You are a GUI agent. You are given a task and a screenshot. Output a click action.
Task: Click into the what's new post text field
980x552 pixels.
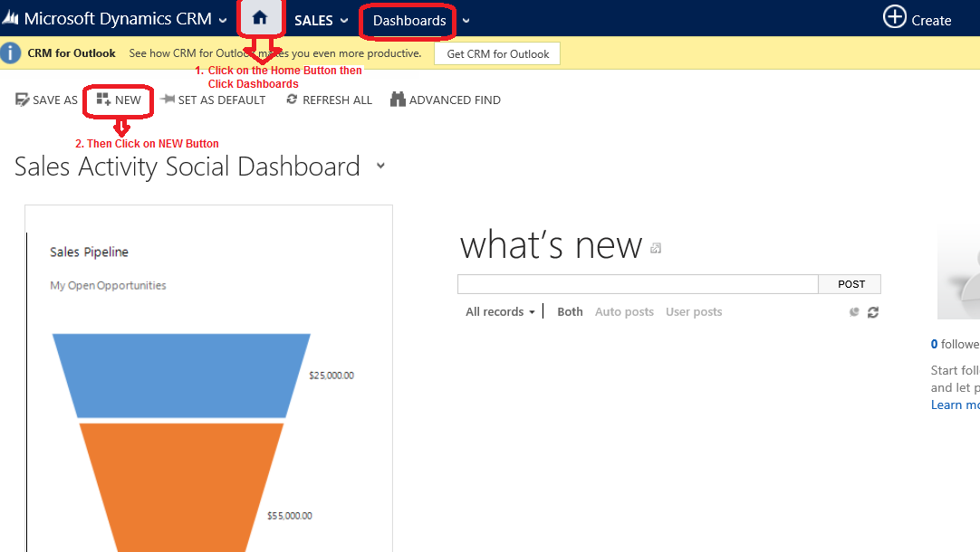point(638,284)
